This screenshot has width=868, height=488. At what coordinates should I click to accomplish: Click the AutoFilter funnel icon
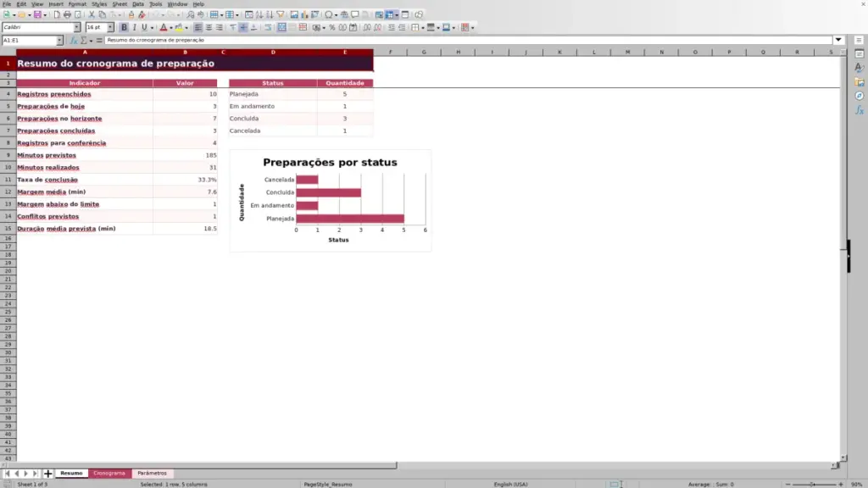point(280,14)
